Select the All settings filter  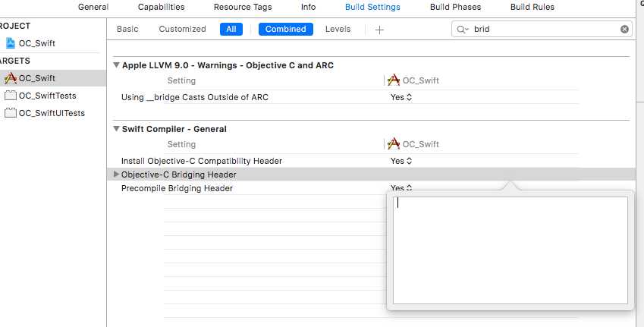click(x=231, y=29)
